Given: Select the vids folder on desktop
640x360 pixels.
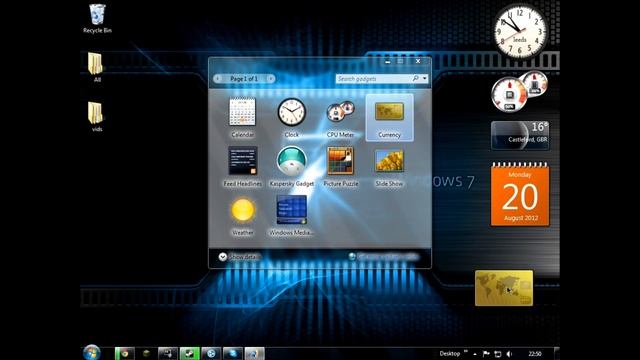Looking at the screenshot, I should [96, 117].
